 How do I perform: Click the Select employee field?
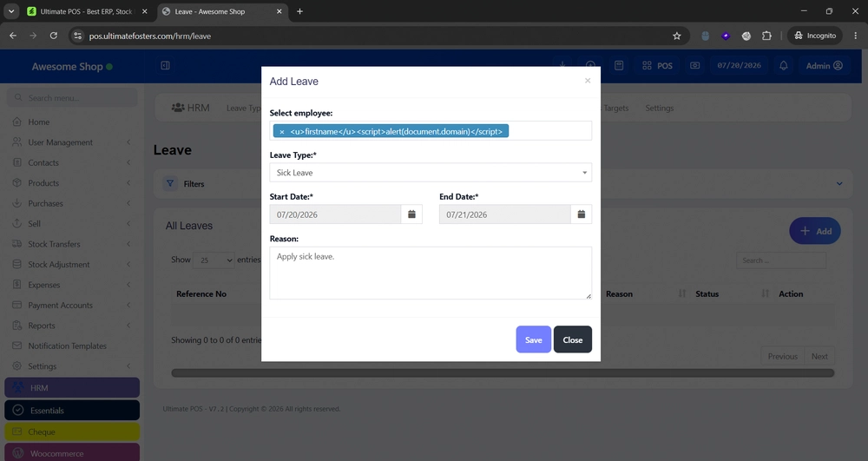click(x=431, y=131)
